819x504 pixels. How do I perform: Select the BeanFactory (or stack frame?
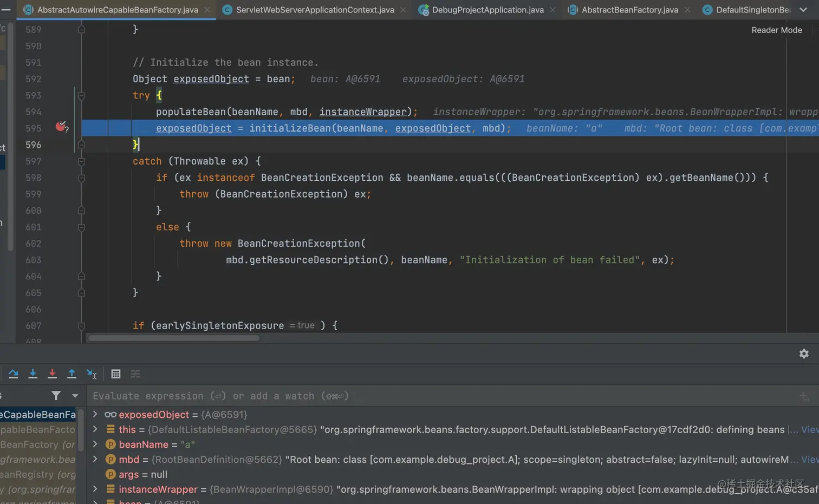point(38,444)
